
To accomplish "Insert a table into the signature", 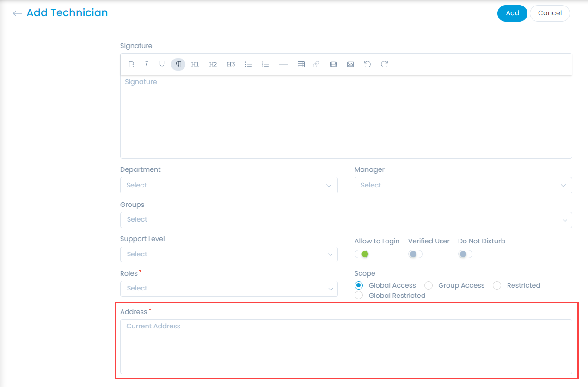I will pos(301,64).
